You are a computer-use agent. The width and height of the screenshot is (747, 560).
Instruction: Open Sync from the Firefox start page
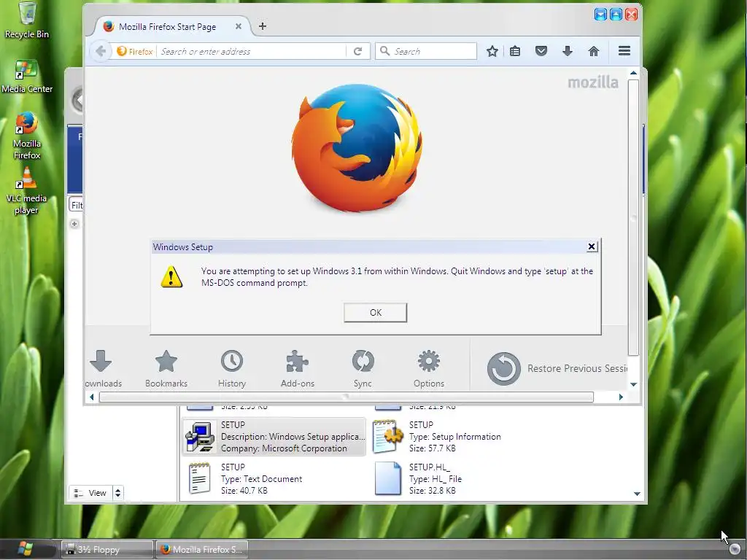click(x=363, y=369)
